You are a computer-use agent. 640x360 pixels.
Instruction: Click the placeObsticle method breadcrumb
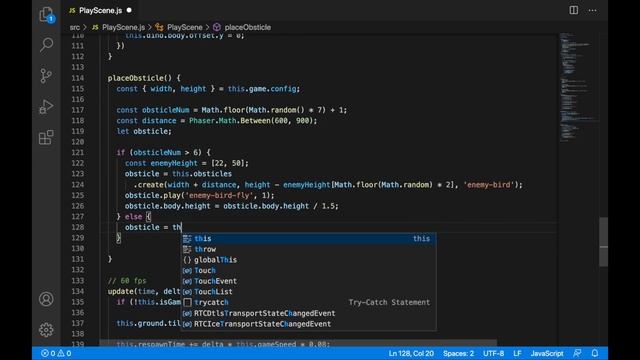coord(242,27)
